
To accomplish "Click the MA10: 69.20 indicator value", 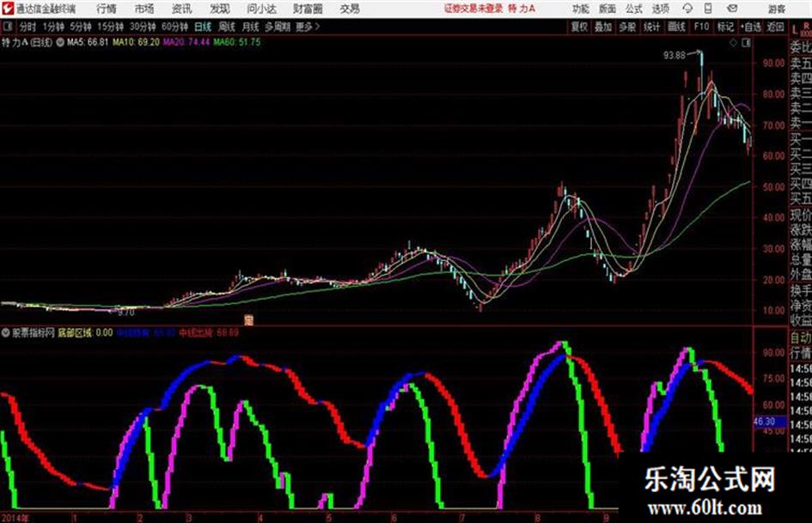I will pyautogui.click(x=137, y=42).
